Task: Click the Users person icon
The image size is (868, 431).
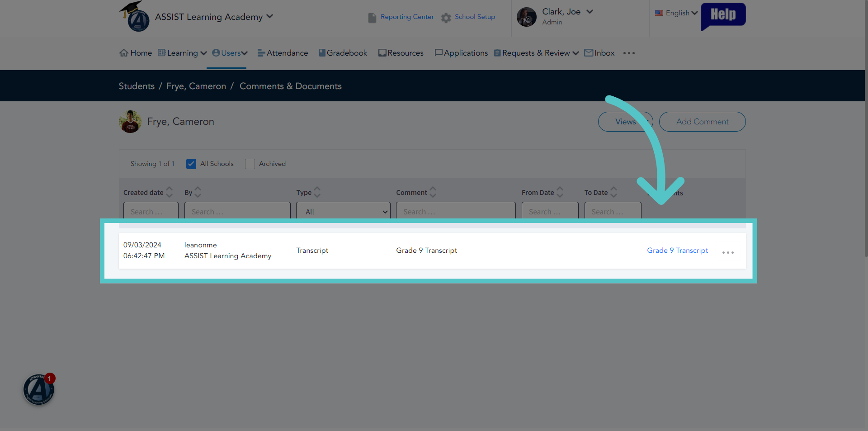Action: (216, 53)
